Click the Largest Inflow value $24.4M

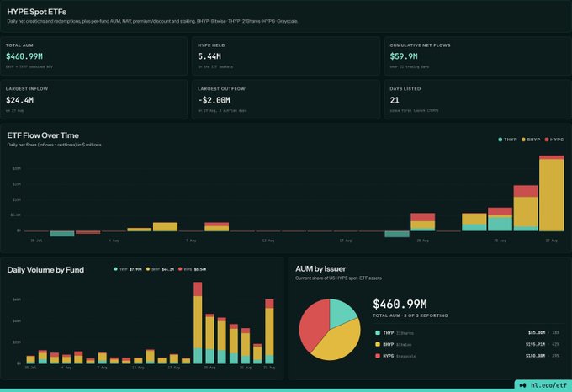tap(19, 100)
